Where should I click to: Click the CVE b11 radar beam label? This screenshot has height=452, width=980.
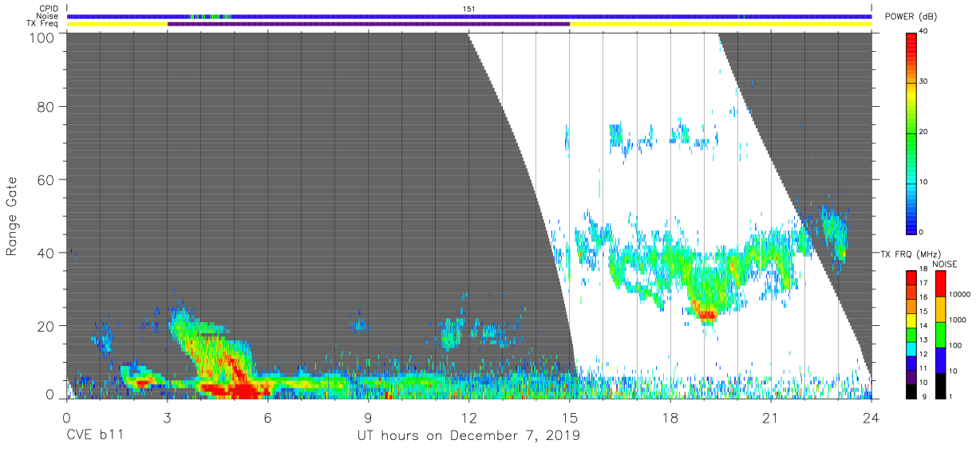[x=95, y=436]
